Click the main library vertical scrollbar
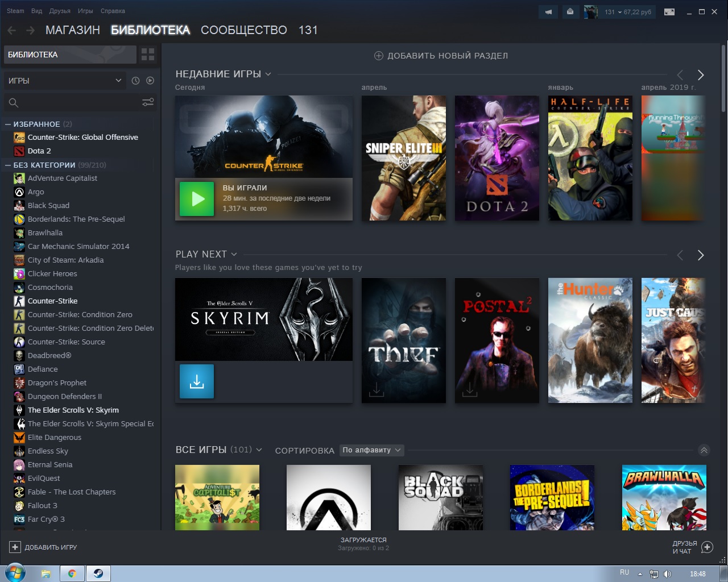Viewport: 728px width, 582px height. [x=723, y=78]
